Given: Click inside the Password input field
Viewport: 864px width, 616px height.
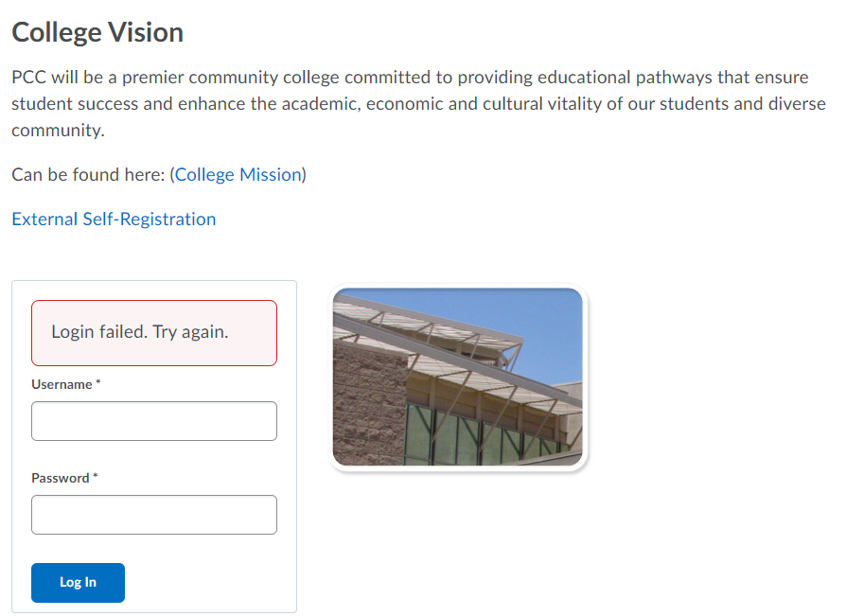Looking at the screenshot, I should click(x=153, y=514).
